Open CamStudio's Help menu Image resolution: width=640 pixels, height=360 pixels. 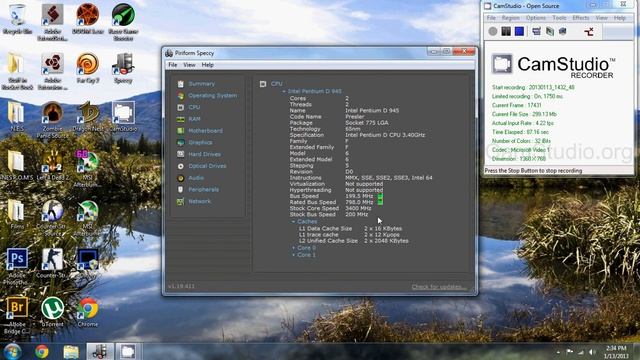click(x=620, y=18)
